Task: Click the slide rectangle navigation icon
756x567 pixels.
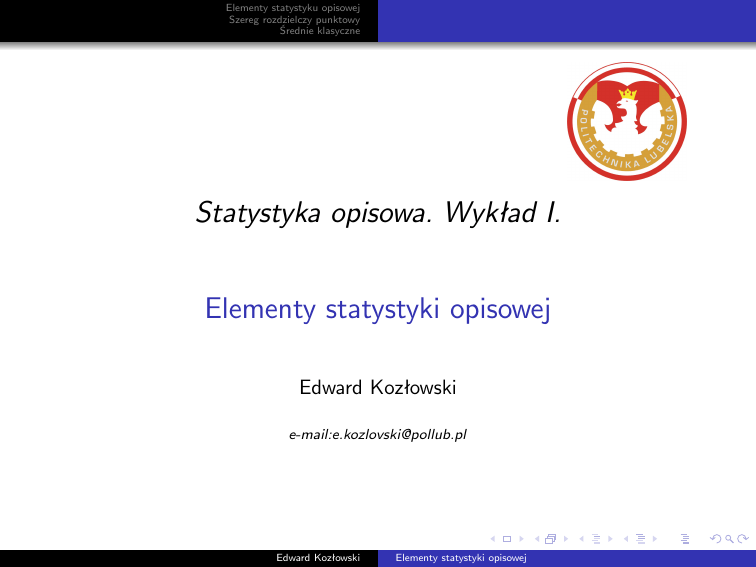Action: (507, 540)
